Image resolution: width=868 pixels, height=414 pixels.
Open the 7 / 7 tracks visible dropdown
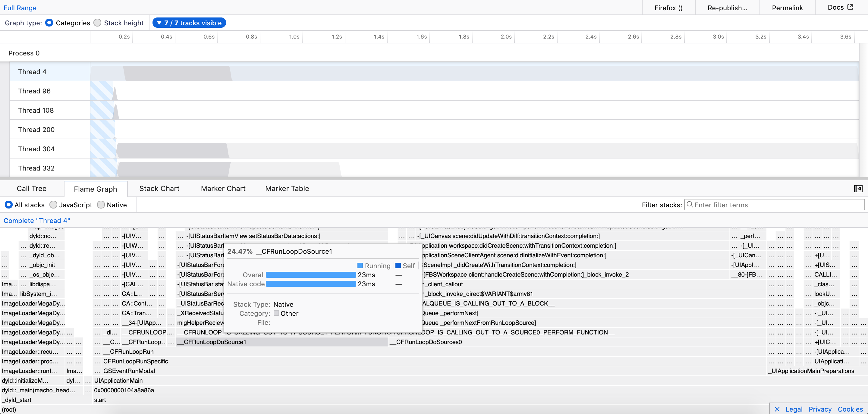coord(189,23)
